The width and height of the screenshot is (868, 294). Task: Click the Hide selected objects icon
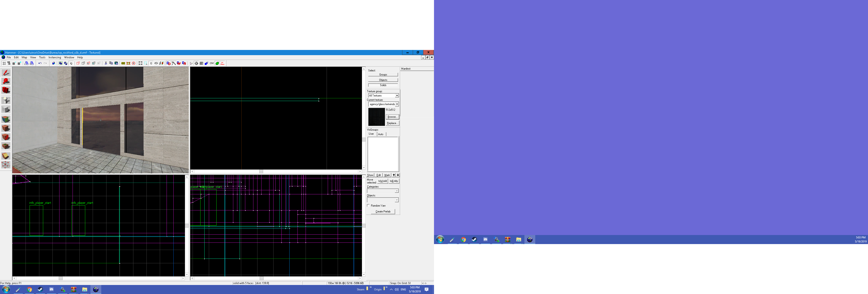coord(78,63)
